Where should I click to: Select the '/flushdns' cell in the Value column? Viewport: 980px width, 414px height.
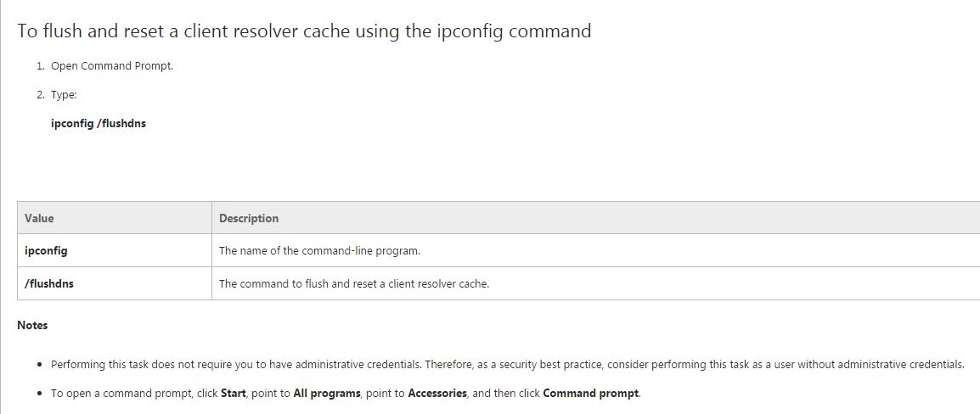[49, 283]
